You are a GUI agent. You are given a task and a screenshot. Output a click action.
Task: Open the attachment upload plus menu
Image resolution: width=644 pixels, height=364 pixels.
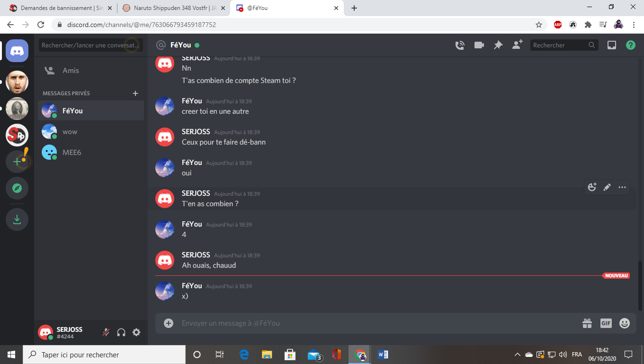[168, 323]
